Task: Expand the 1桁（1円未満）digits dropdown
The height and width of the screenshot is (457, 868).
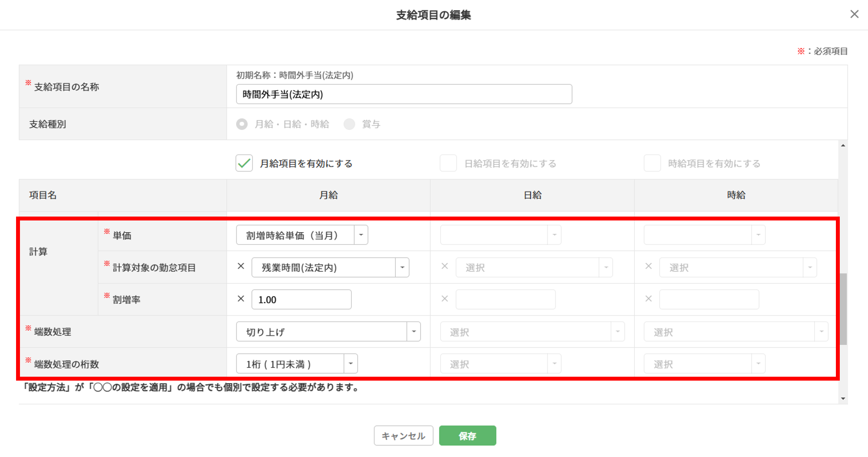Action: click(x=351, y=364)
